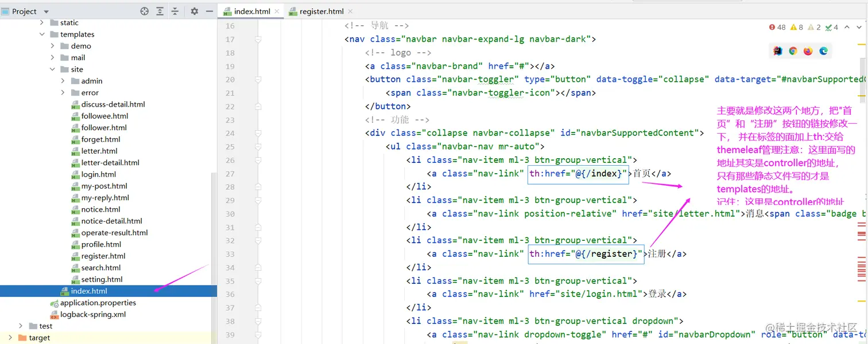868x344 pixels.
Task: Select notice-detail.html in project tree
Action: [107, 221]
